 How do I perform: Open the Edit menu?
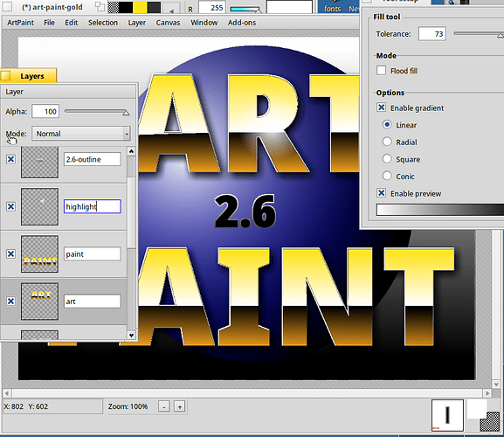click(x=72, y=23)
